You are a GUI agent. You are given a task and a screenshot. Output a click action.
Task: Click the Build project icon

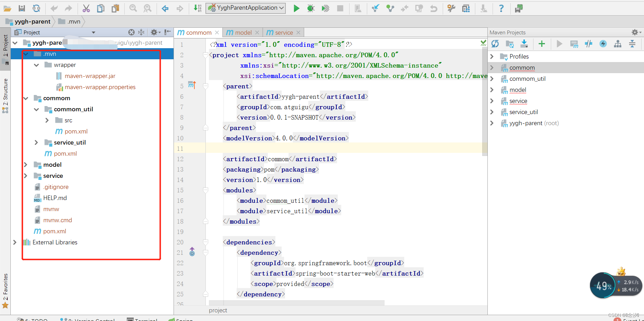tap(197, 8)
